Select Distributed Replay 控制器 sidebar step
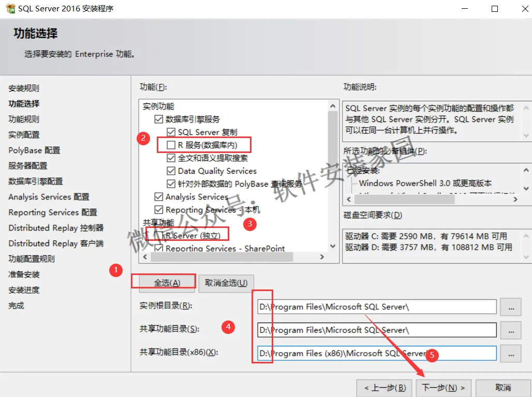This screenshot has width=532, height=397. [x=56, y=228]
